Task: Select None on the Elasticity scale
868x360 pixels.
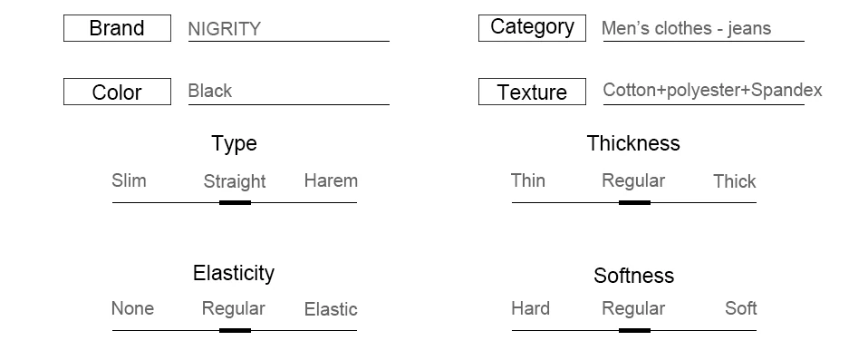Action: (132, 308)
